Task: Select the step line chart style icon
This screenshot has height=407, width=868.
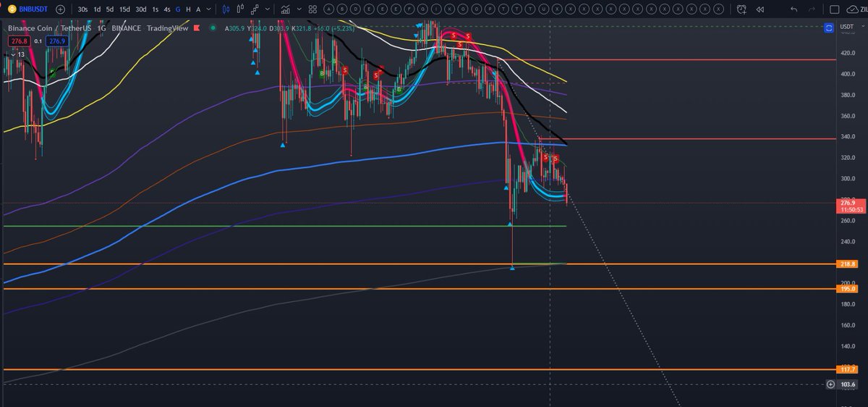Action: tap(255, 9)
